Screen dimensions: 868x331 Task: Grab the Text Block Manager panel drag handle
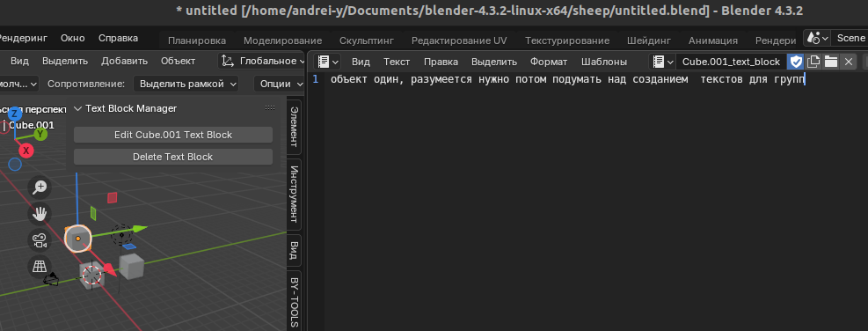click(x=270, y=108)
